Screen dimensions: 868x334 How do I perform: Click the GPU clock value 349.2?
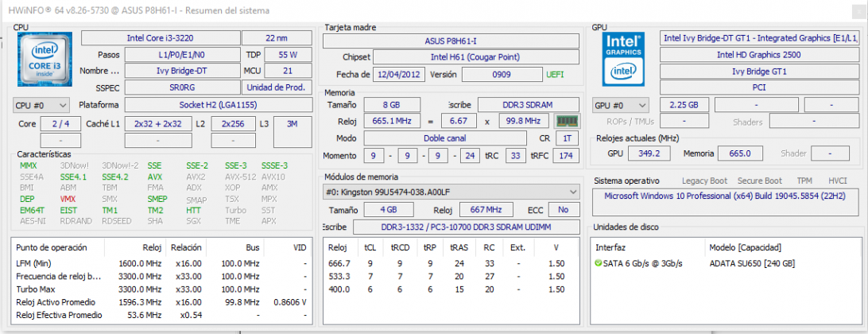[x=648, y=153]
